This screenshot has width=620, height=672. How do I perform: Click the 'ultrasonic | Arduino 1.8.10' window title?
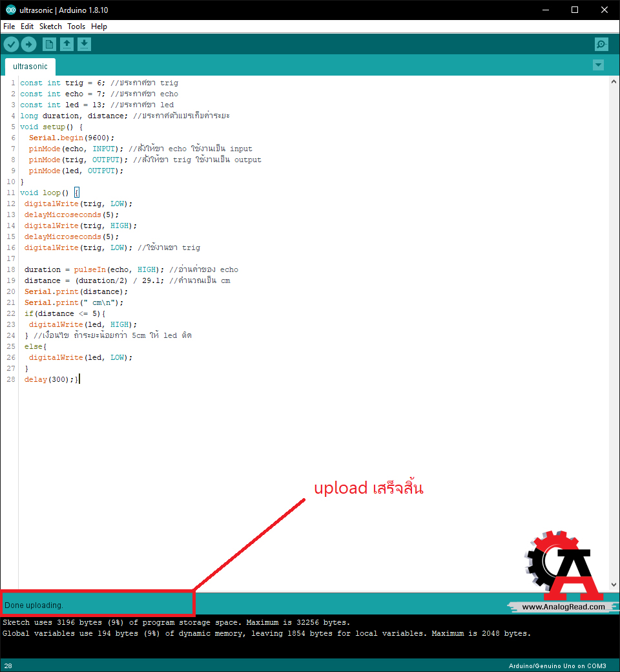click(64, 10)
